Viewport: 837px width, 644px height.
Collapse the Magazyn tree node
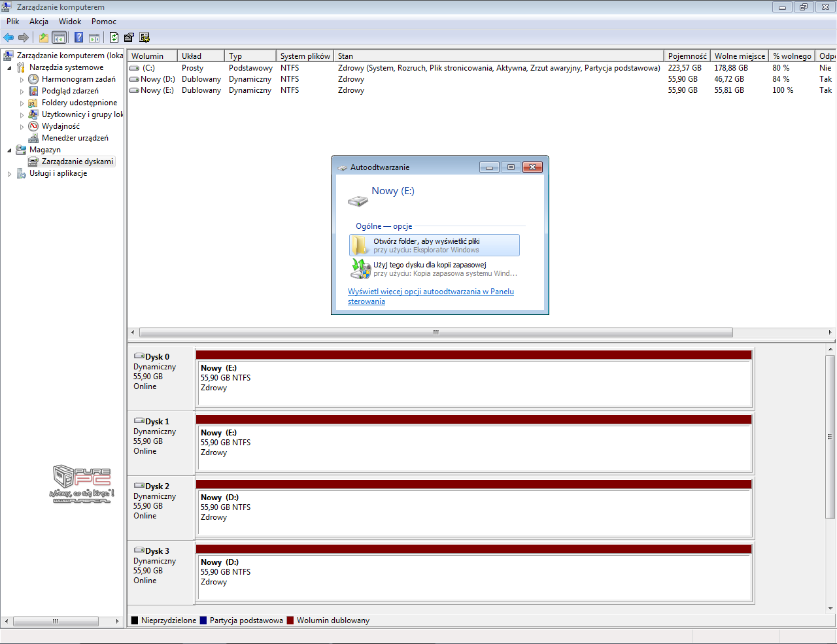(9, 150)
